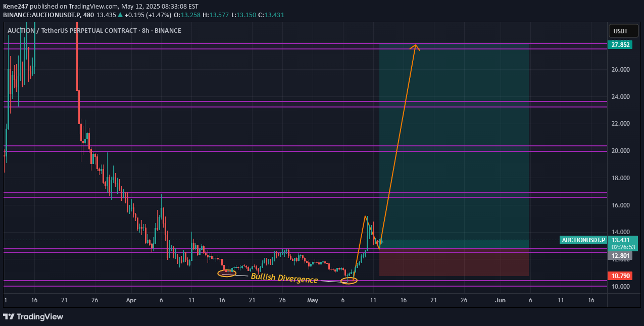
Task: Click the 14.000 price axis label
Action: [x=620, y=232]
